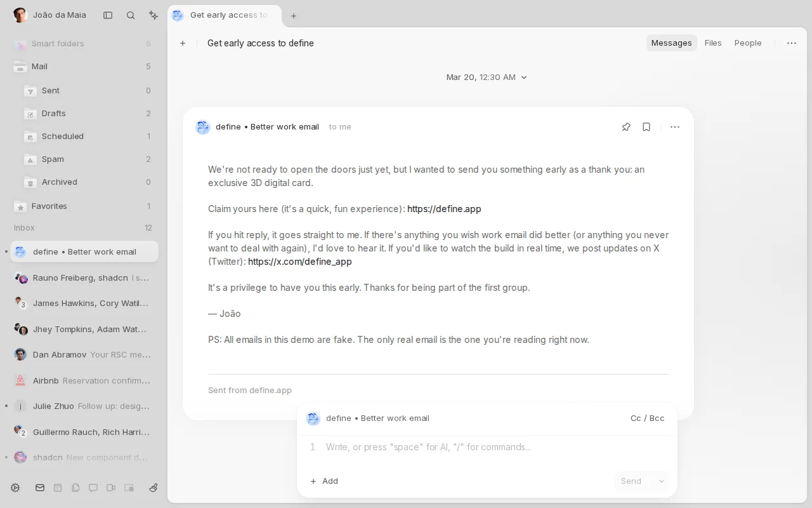This screenshot has width=812, height=508.
Task: Click plus icon beside the email subject
Action: pos(183,43)
